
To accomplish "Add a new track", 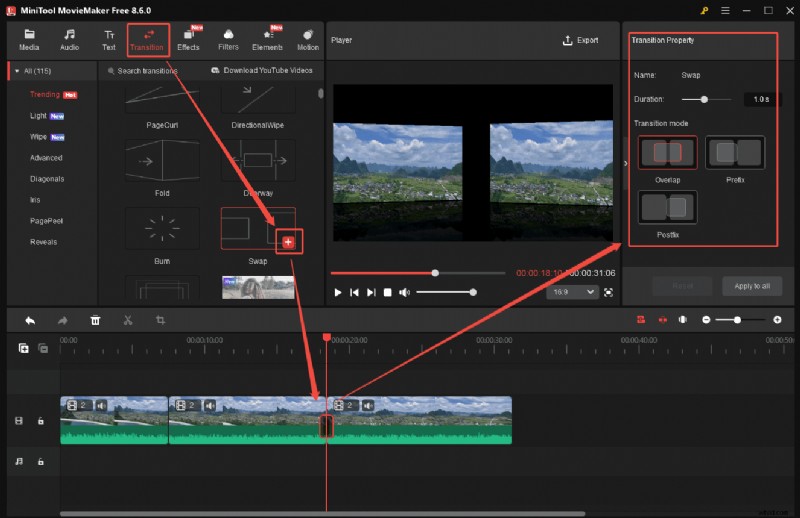I will (23, 348).
